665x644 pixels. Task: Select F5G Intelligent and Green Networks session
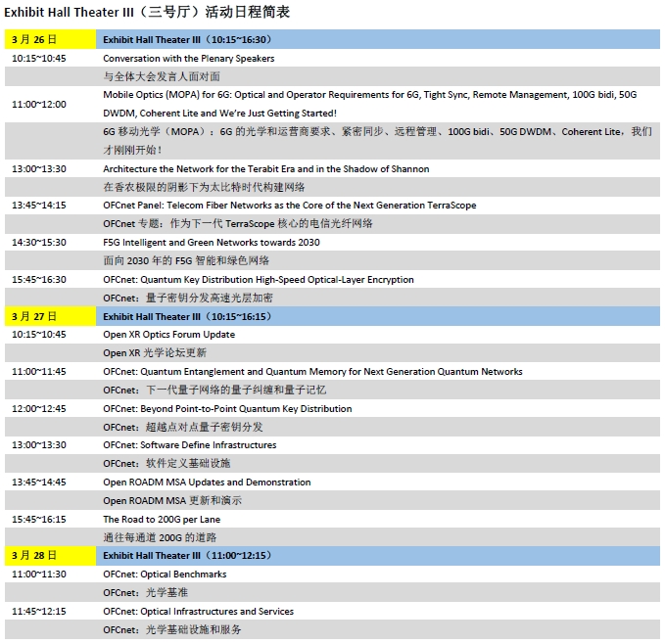tap(212, 243)
